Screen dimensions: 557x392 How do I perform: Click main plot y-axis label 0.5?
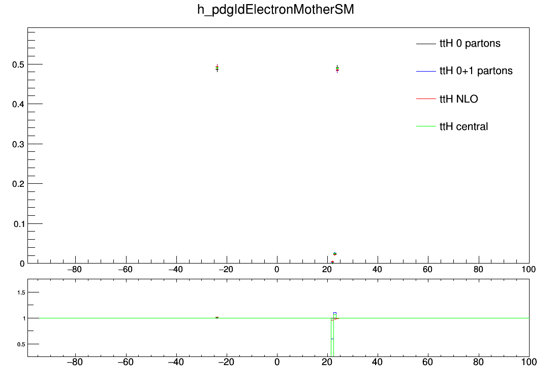[18, 64]
